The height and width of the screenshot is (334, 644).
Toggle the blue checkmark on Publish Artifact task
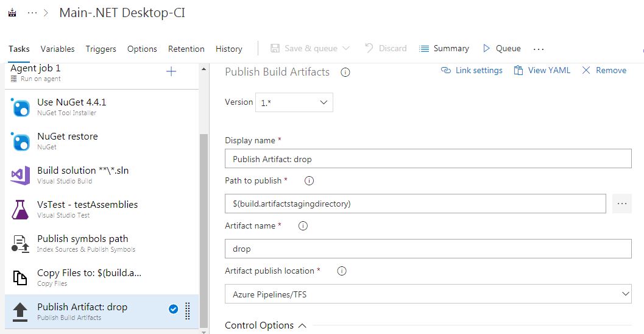[173, 310]
